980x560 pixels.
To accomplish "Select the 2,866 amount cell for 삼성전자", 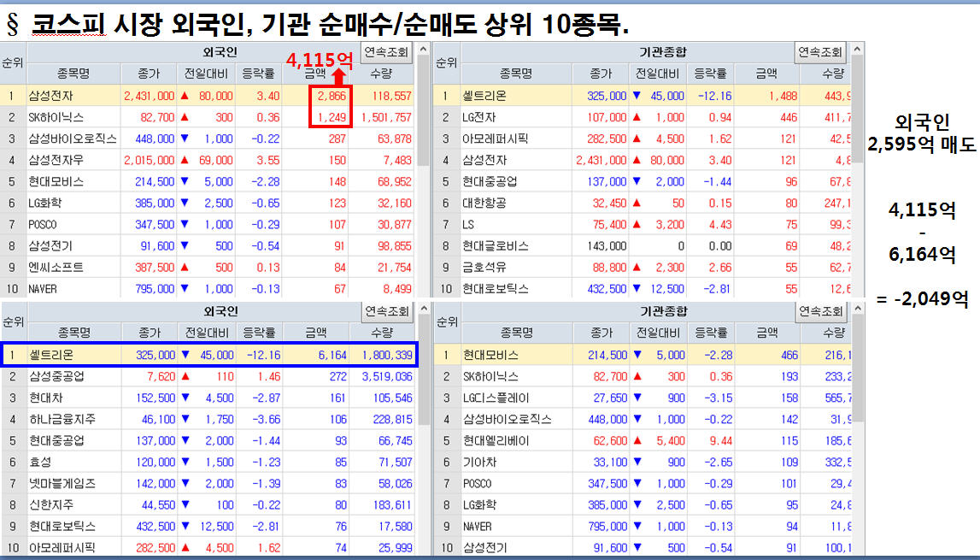I will click(x=329, y=96).
